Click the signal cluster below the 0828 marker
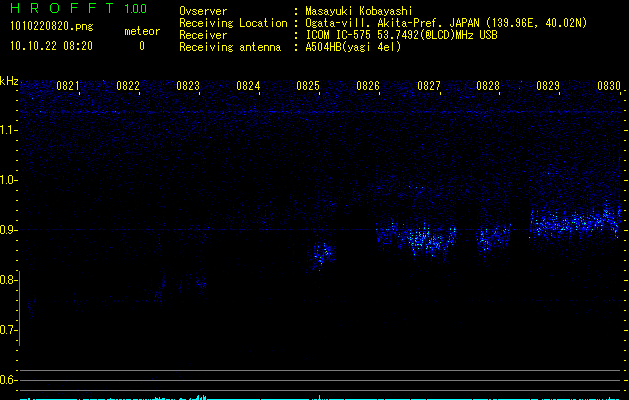 coord(493,239)
